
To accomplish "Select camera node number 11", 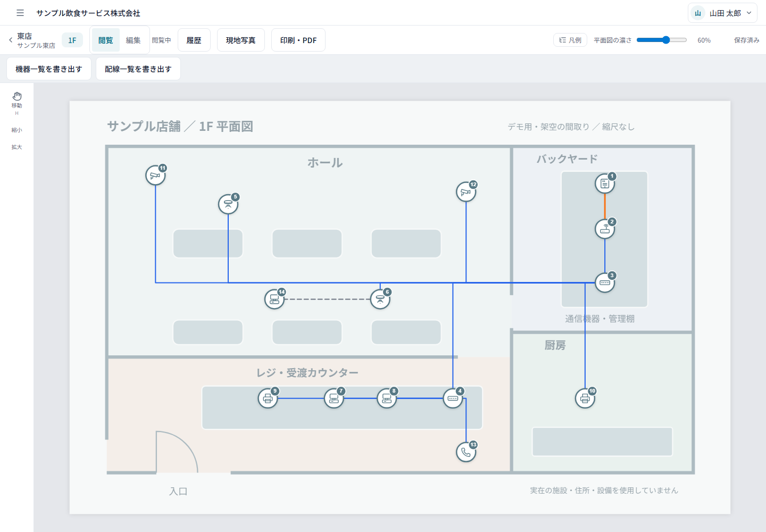I will click(x=155, y=175).
